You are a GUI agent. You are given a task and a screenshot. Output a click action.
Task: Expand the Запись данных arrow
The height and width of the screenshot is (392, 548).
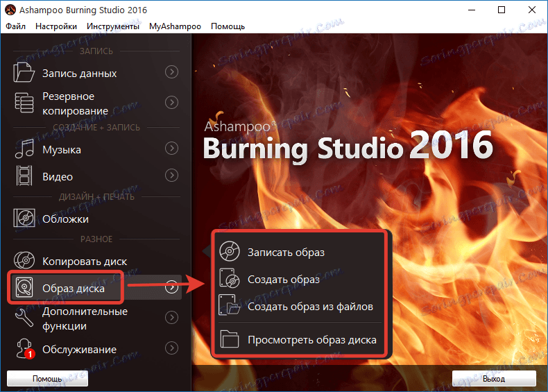(x=171, y=72)
